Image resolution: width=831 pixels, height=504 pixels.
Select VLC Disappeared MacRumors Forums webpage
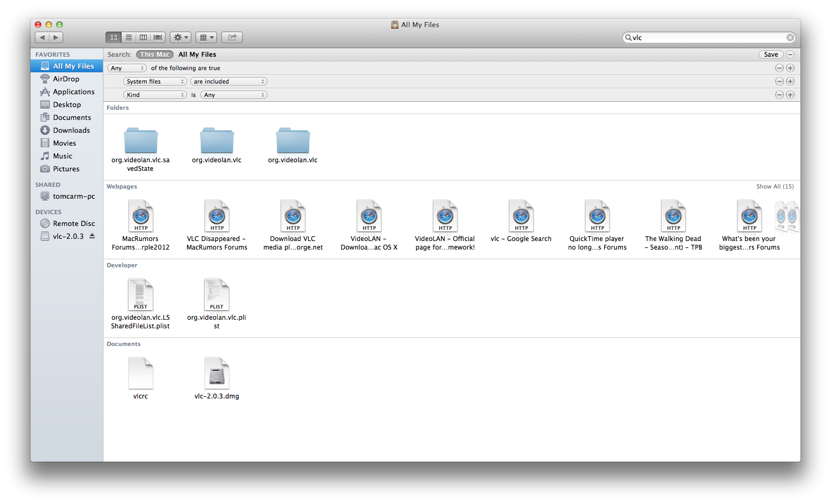tap(217, 225)
